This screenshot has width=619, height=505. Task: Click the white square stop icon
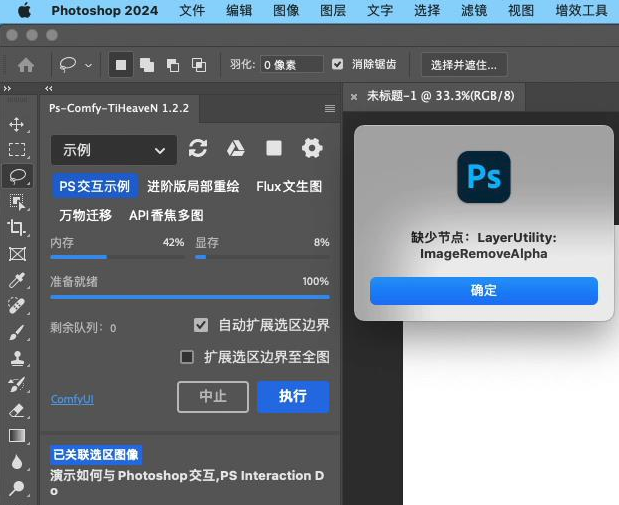tap(274, 148)
